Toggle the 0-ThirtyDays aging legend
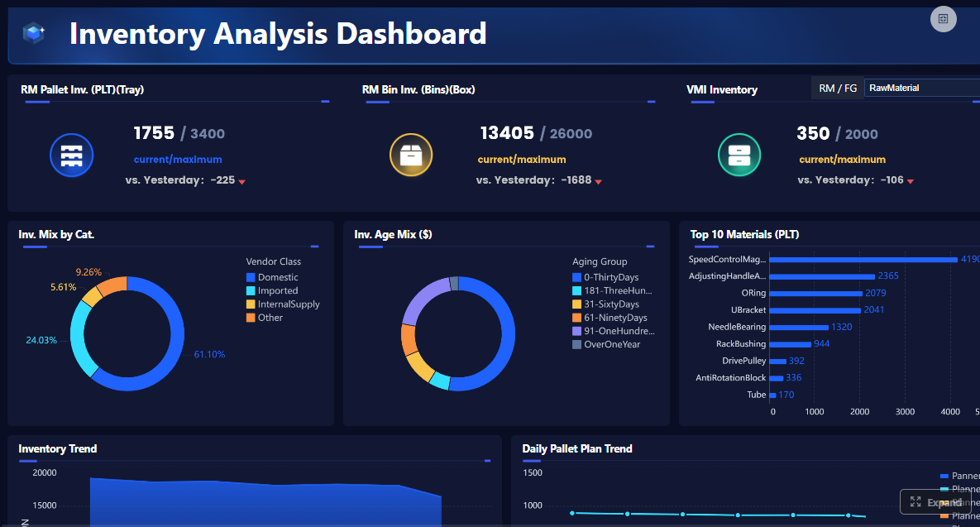 click(x=605, y=277)
